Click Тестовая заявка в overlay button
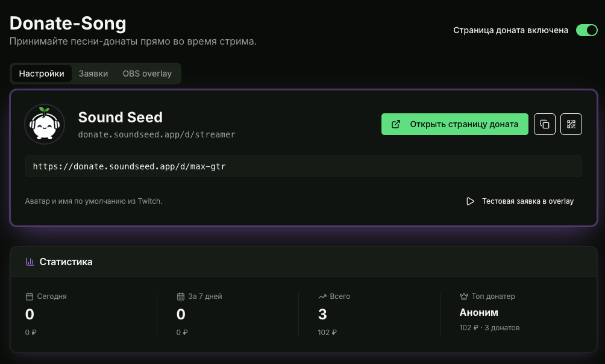 pos(520,201)
